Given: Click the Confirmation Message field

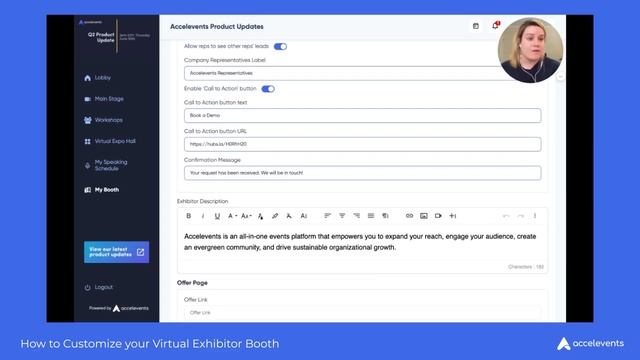Looking at the screenshot, I should 362,173.
